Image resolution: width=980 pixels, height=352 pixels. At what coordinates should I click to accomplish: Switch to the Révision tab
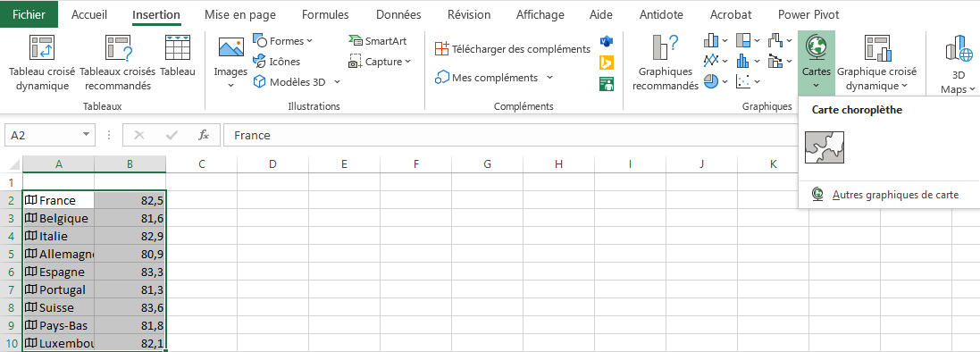(468, 14)
